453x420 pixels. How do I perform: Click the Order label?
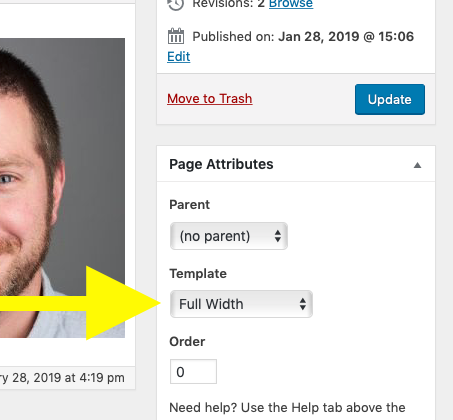pyautogui.click(x=187, y=342)
